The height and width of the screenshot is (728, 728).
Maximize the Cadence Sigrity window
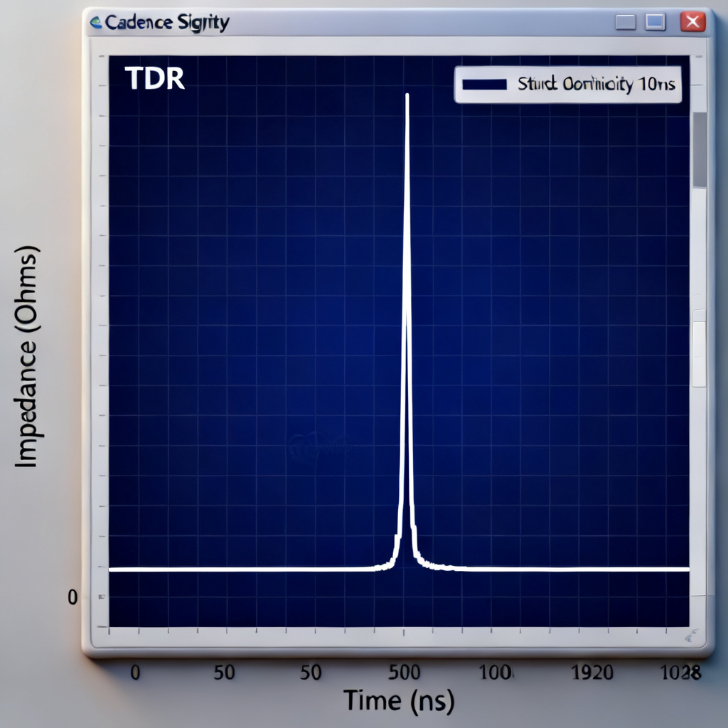coord(655,22)
